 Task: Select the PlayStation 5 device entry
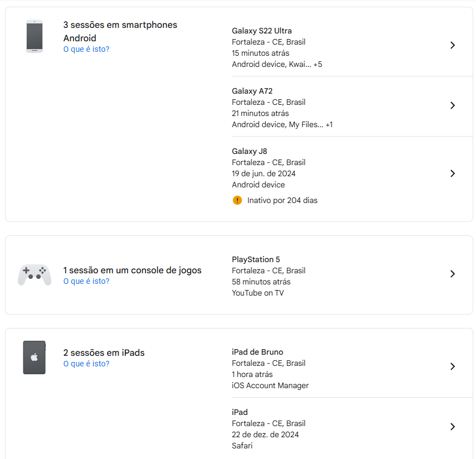352,275
